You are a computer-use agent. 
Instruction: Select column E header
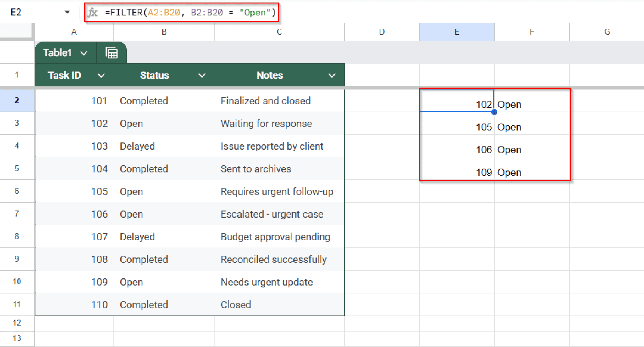click(457, 32)
